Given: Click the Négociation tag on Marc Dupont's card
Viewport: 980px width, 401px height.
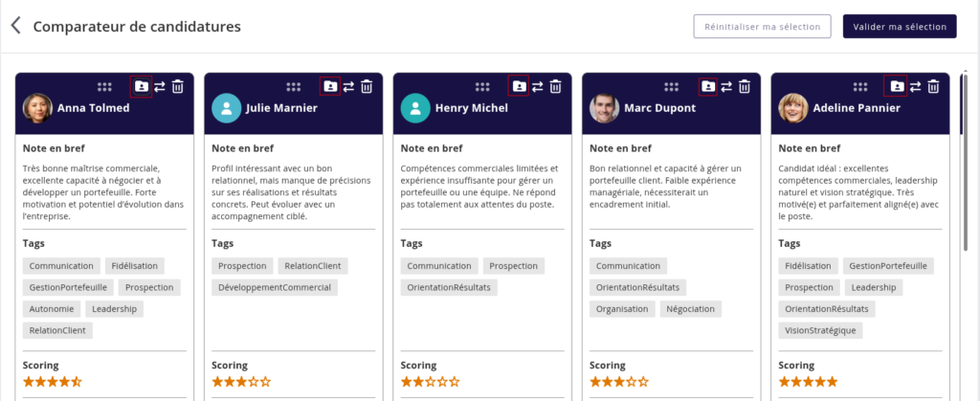Looking at the screenshot, I should [692, 308].
